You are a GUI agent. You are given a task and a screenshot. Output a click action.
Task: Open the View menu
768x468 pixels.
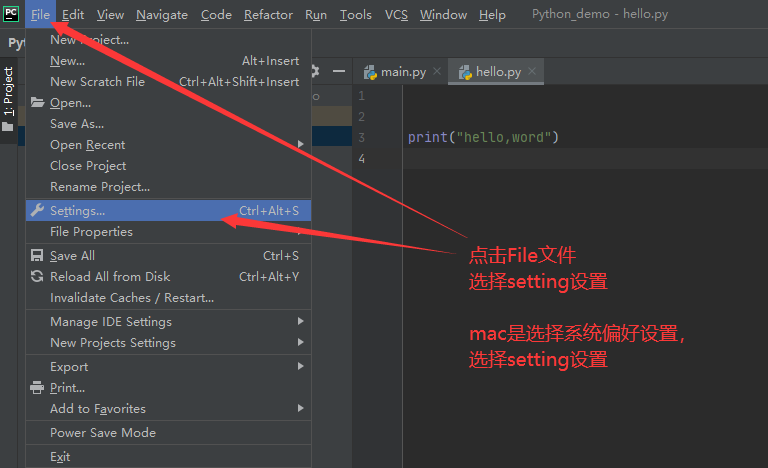(110, 15)
